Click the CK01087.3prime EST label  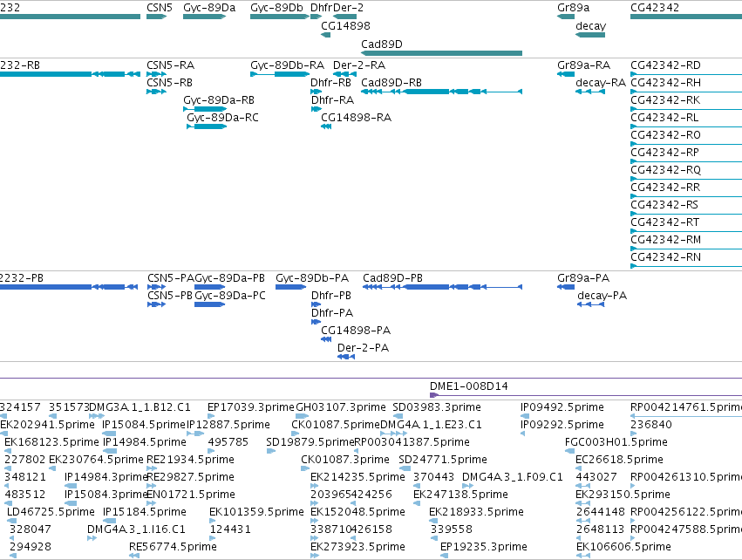(x=345, y=460)
